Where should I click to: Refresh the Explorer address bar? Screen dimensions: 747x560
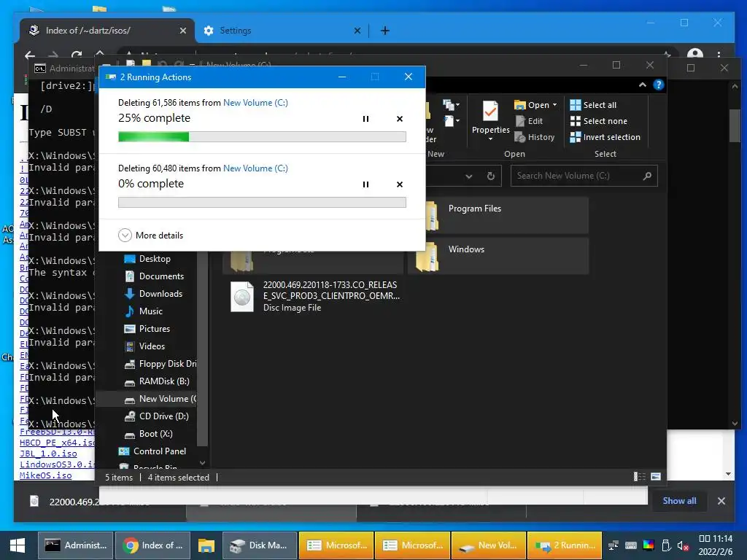(x=491, y=176)
